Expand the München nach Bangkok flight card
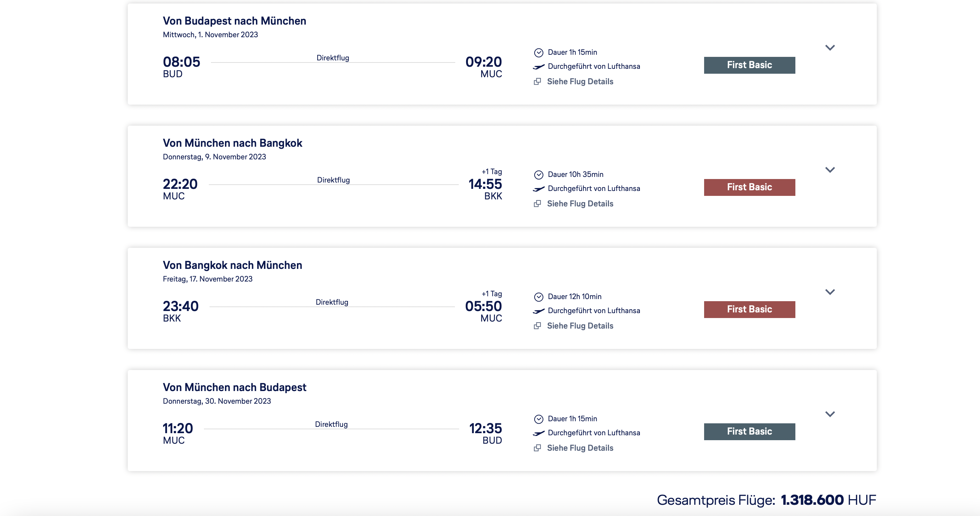Image resolution: width=980 pixels, height=516 pixels. pos(830,170)
